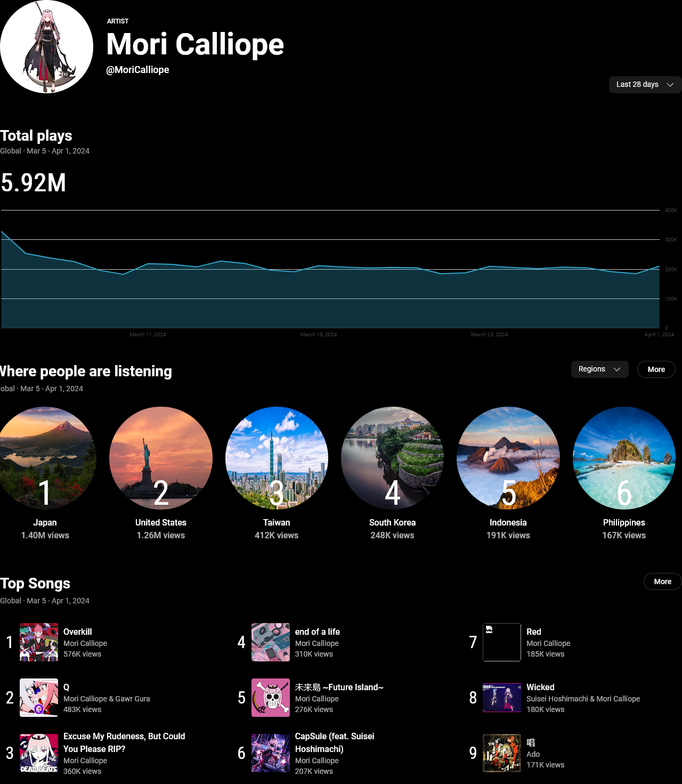Click CapSule feat. Suisei Hoshimachi title
Image resolution: width=682 pixels, height=784 pixels.
coord(335,742)
